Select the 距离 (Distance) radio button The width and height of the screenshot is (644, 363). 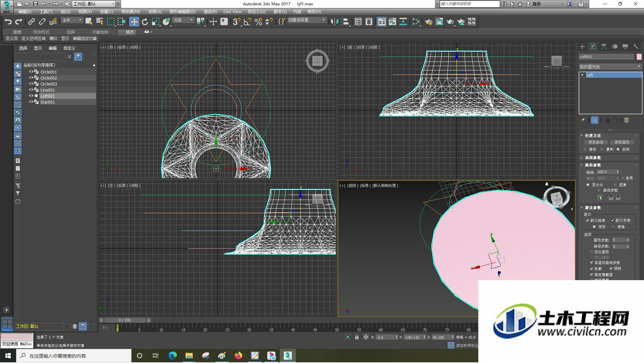(615, 185)
